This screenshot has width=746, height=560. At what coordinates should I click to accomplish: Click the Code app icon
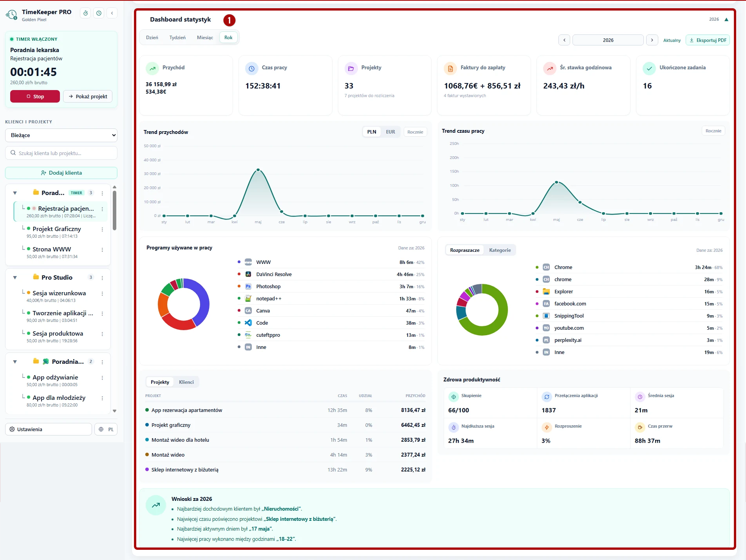coord(248,323)
